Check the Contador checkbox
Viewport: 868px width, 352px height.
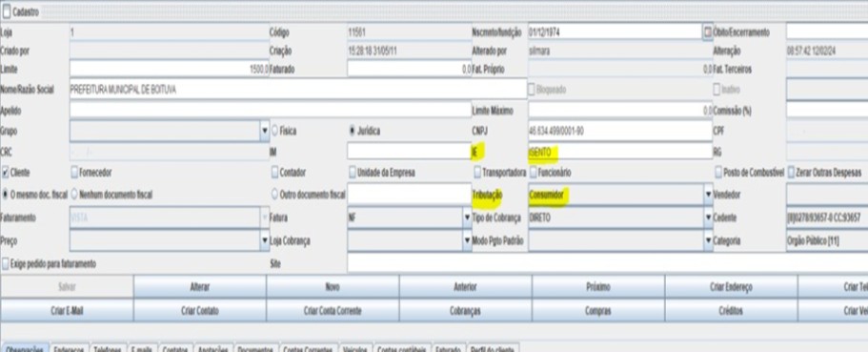point(274,173)
